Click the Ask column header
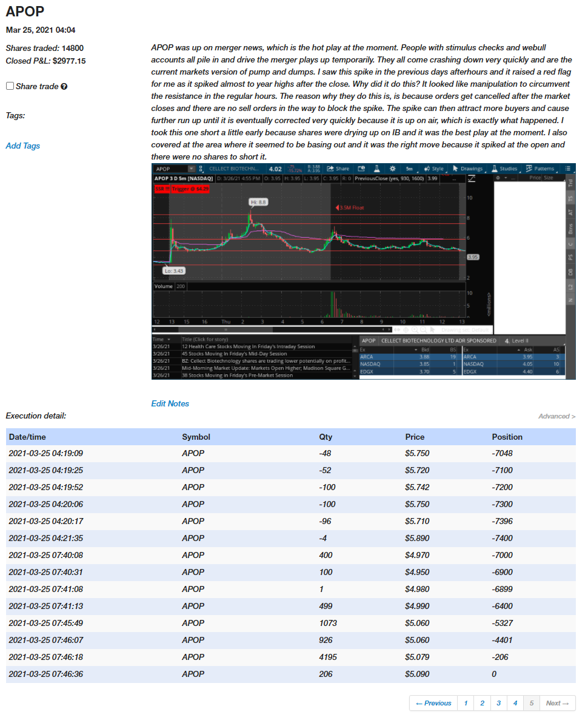Image resolution: width=588 pixels, height=720 pixels. point(528,350)
